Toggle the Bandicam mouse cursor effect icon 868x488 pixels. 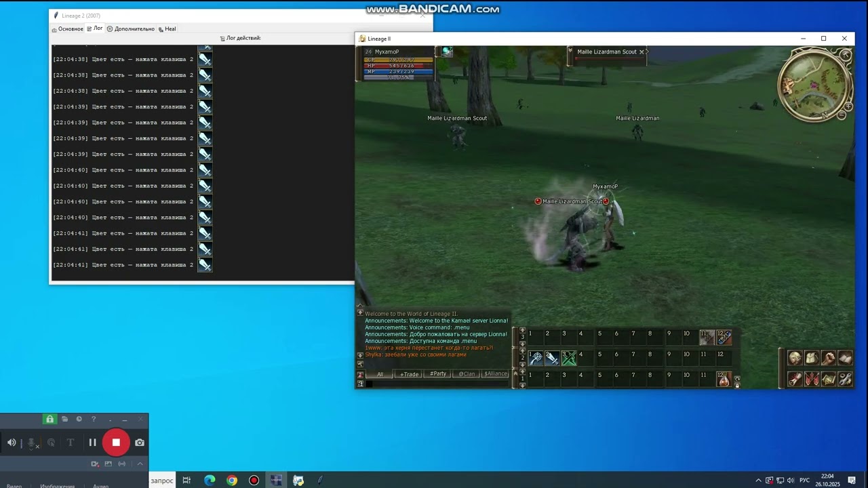point(51,443)
